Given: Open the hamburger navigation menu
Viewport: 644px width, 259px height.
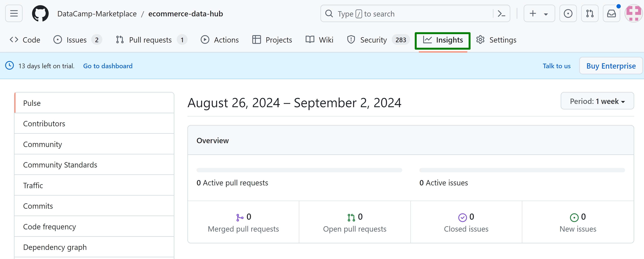Looking at the screenshot, I should tap(14, 13).
